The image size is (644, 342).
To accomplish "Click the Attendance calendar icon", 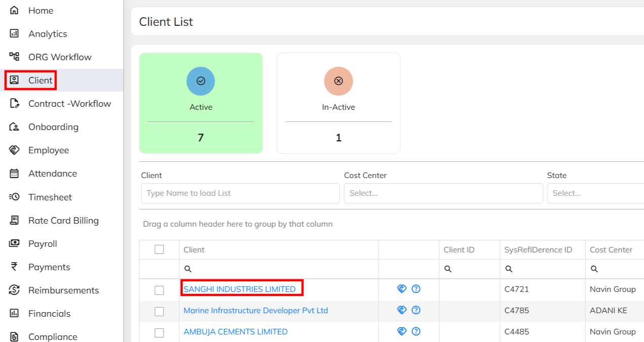I will tap(14, 174).
